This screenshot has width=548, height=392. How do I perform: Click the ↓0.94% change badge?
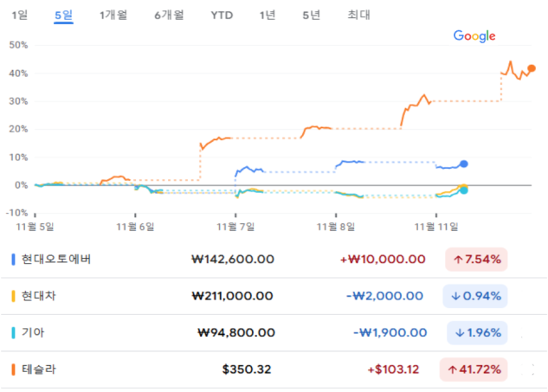pyautogui.click(x=475, y=296)
